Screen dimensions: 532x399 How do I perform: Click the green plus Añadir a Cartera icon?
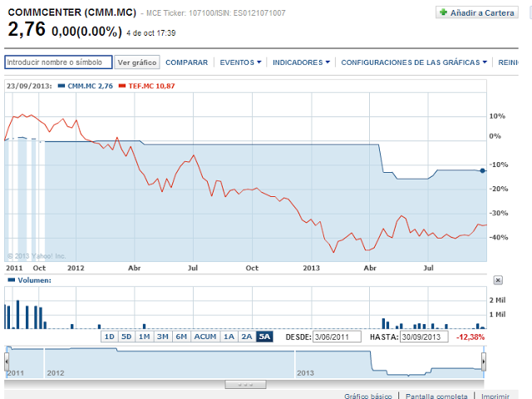(x=444, y=13)
